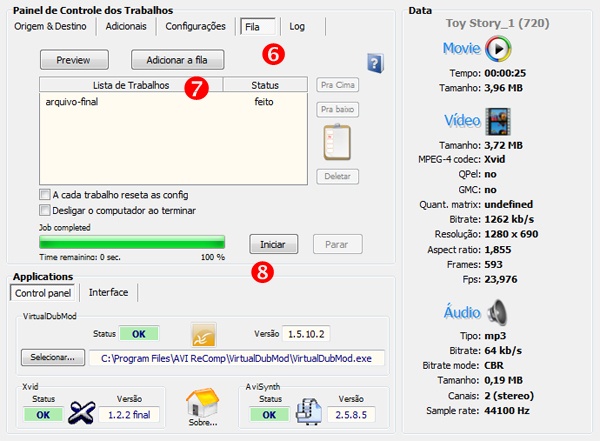This screenshot has height=441, width=600.
Task: Switch to the Log tab
Action: [x=297, y=26]
